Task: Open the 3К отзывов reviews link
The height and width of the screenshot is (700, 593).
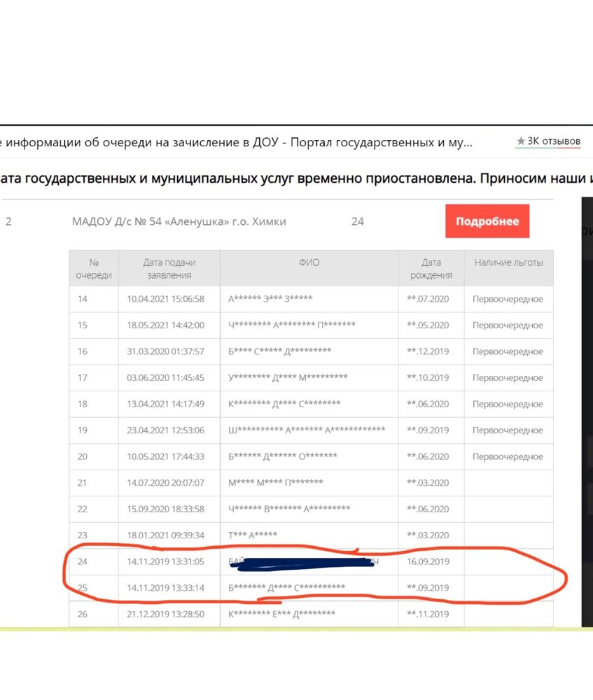Action: tap(553, 141)
